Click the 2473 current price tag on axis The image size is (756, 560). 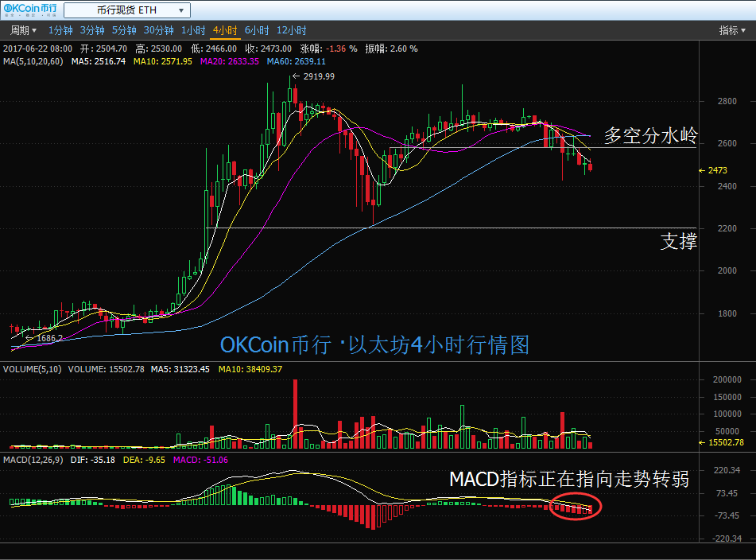point(716,170)
